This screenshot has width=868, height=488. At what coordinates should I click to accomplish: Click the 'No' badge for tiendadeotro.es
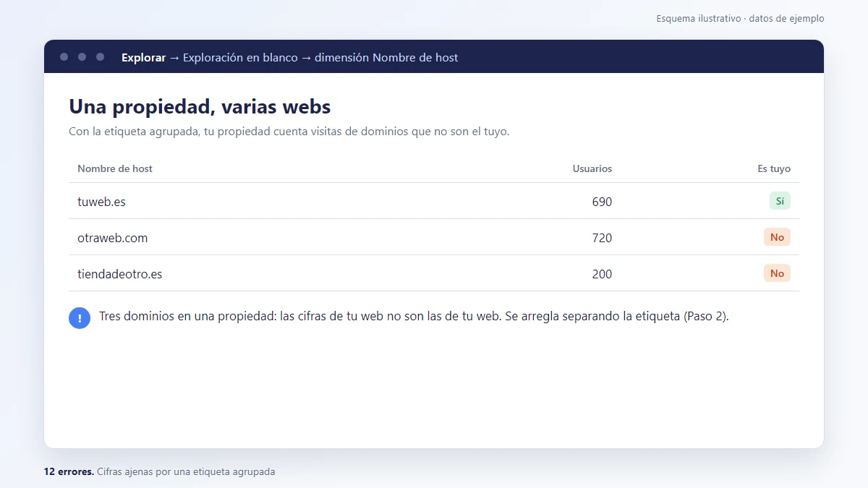coord(777,273)
